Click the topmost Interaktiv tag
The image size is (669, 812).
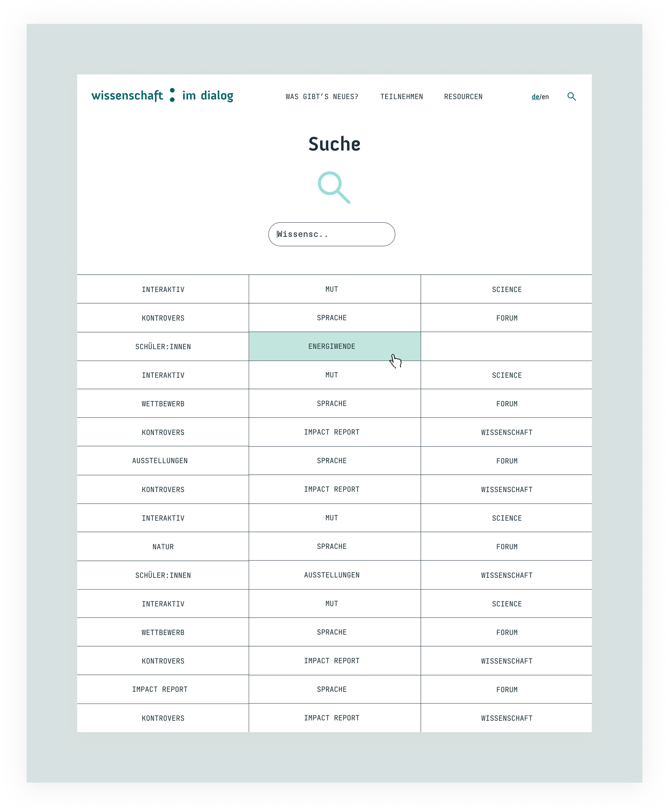[x=163, y=290]
